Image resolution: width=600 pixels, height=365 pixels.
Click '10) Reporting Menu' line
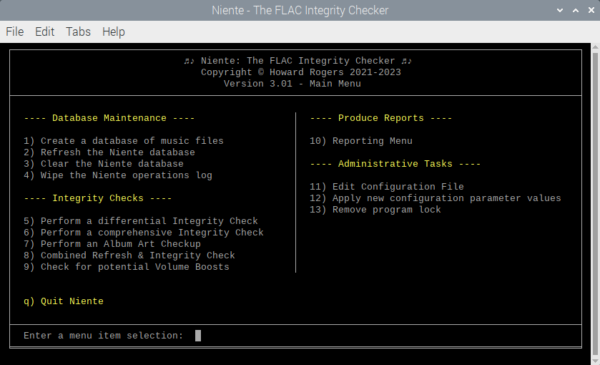361,141
